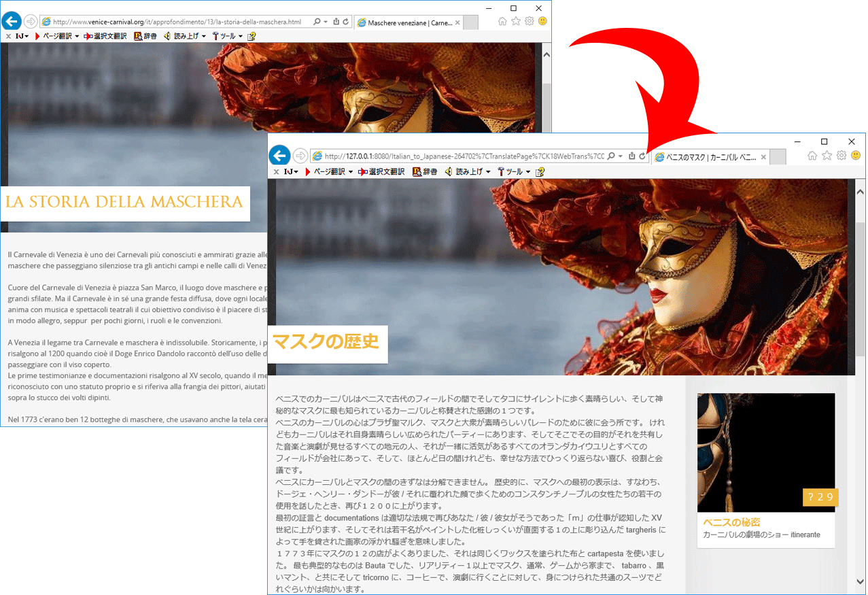Viewport: 868px width, 595px height.
Task: Click 辞書 dictionary in the Maschere veneziane window
Action: [145, 36]
